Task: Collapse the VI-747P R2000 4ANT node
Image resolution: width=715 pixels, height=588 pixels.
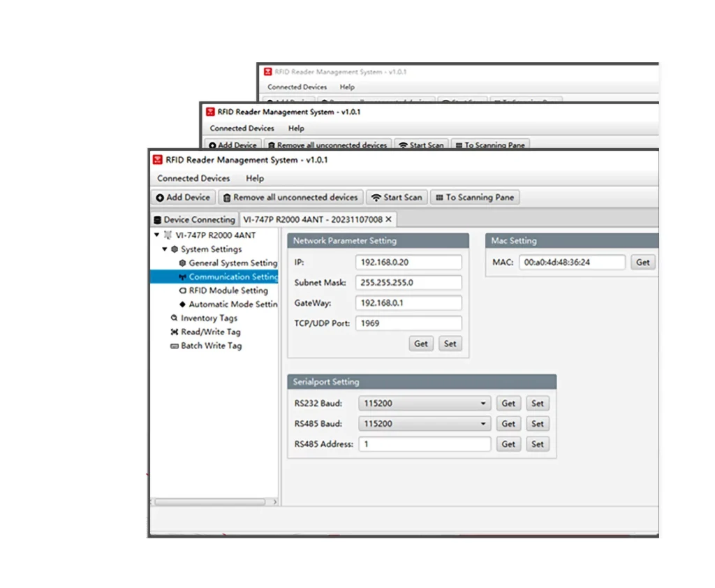Action: point(157,235)
